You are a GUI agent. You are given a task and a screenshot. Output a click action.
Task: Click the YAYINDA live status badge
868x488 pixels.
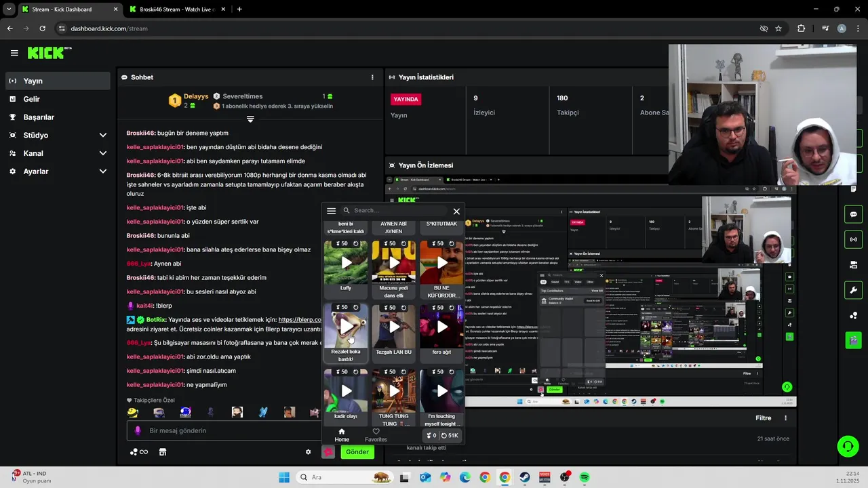(x=406, y=99)
